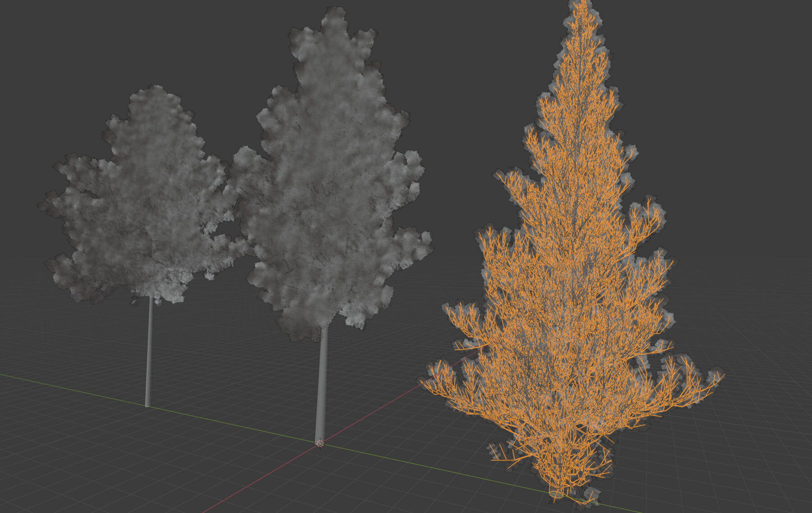Click the 3D cursor at the middle trunk base
The height and width of the screenshot is (513, 812).
click(x=319, y=444)
